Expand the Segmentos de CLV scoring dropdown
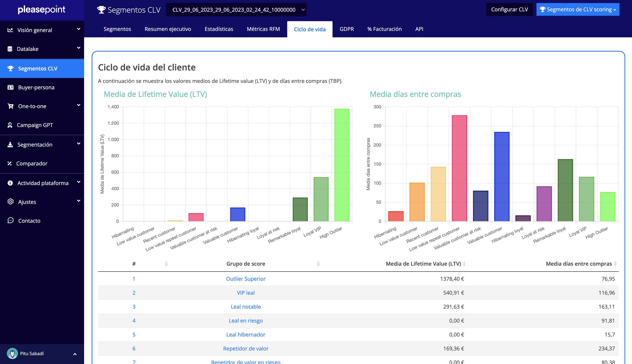The height and width of the screenshot is (364, 632). (x=578, y=9)
